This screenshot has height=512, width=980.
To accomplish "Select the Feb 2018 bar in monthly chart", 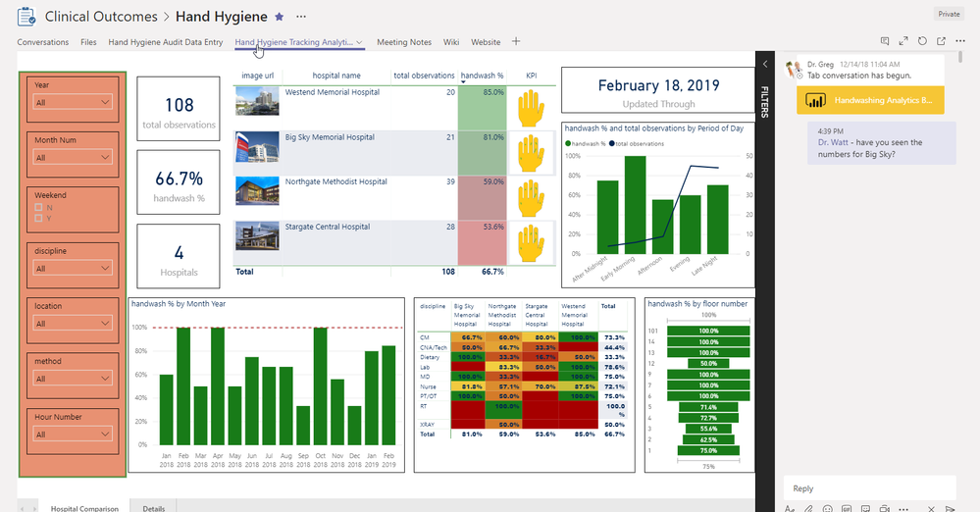I will pos(183,385).
